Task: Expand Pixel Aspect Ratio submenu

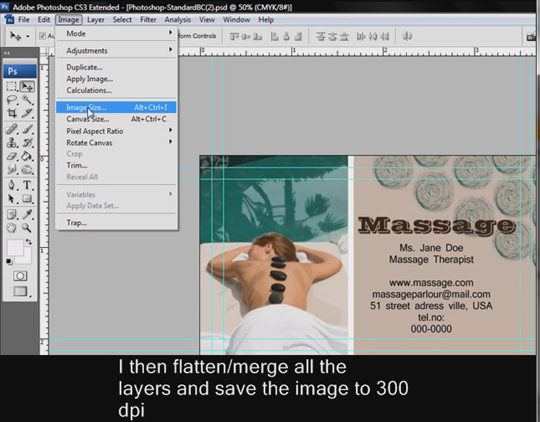Action: click(x=116, y=131)
